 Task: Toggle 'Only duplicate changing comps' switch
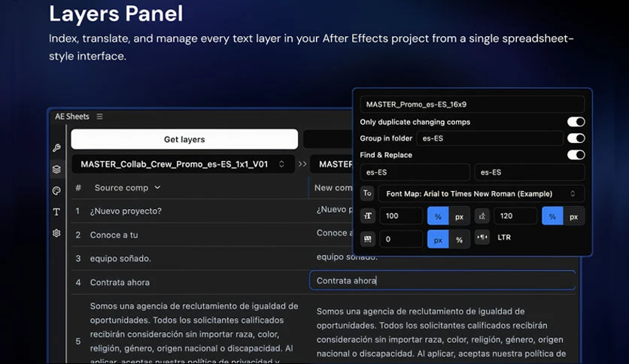tap(576, 122)
